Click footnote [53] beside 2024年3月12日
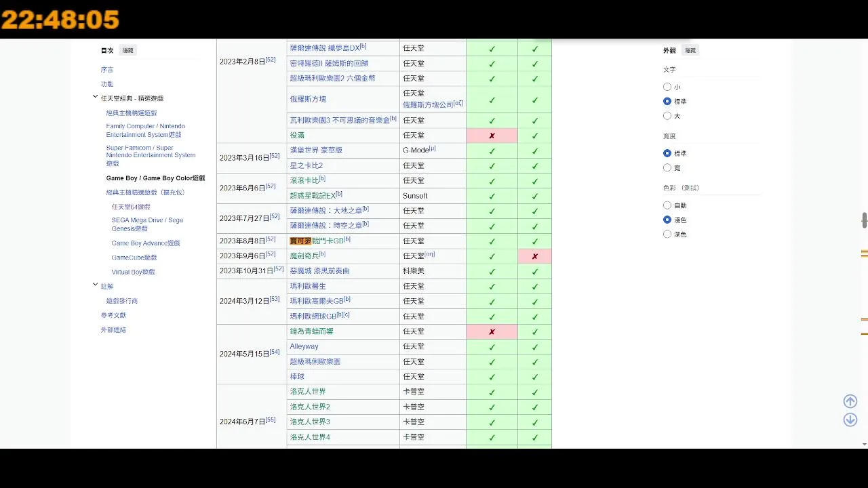Screen dimensions: 868x488 pyautogui.click(x=275, y=299)
